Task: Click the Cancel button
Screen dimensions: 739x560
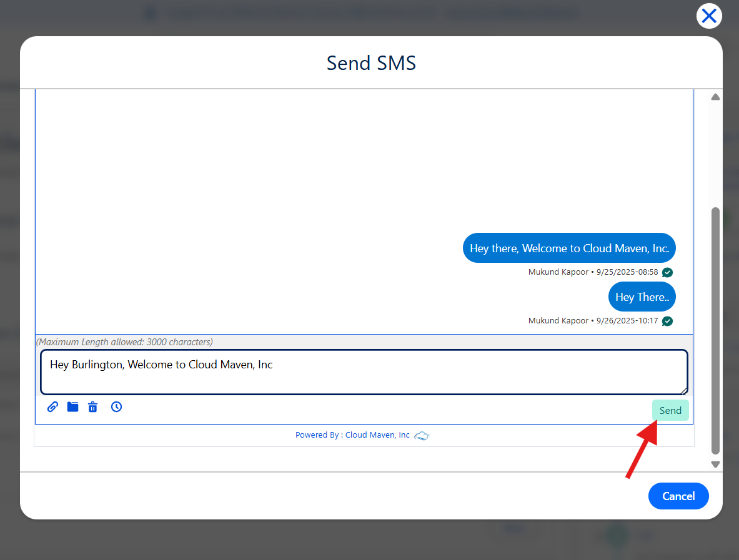Action: (678, 496)
